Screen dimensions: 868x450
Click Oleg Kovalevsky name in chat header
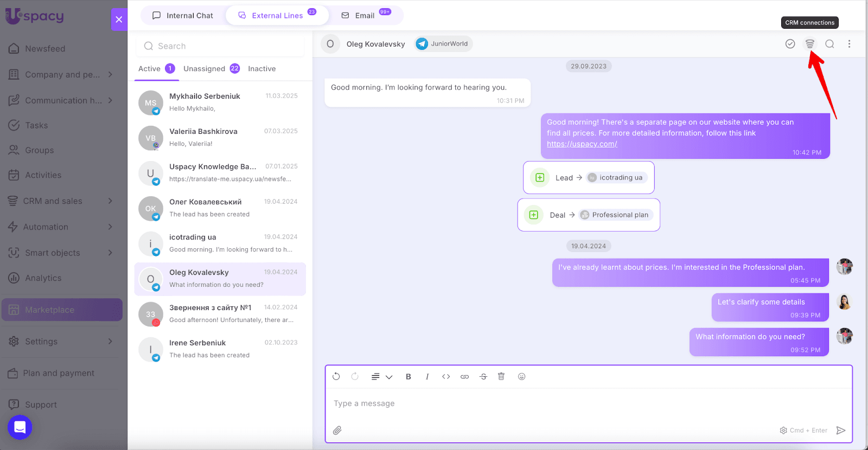click(376, 44)
